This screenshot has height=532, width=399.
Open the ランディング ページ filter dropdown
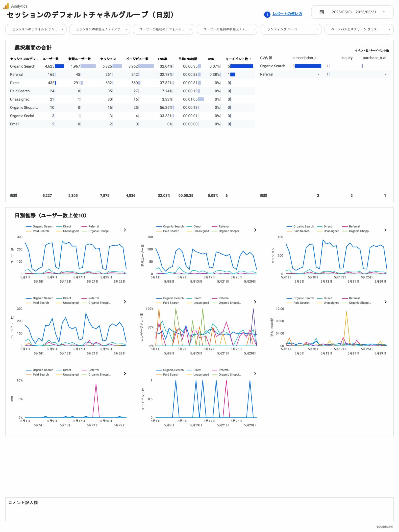(x=291, y=29)
